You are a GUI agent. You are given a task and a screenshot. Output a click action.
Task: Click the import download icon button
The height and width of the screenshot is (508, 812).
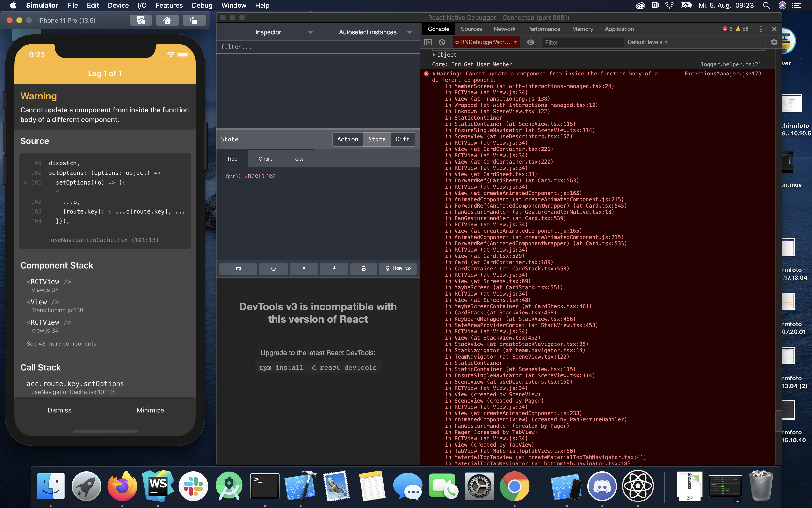coord(334,269)
